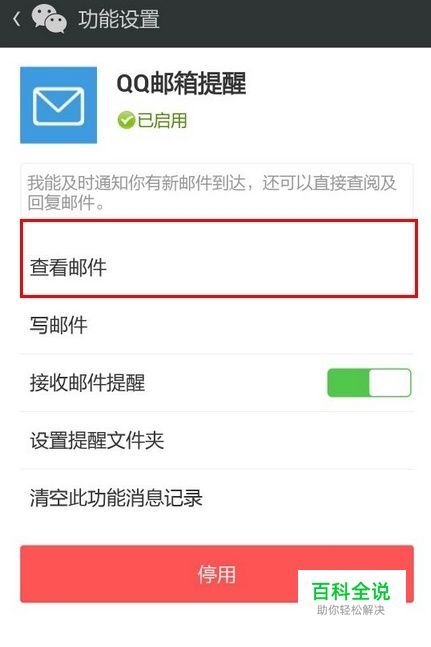Open 写邮件 to compose mail
This screenshot has height=647, width=431.
[217, 325]
